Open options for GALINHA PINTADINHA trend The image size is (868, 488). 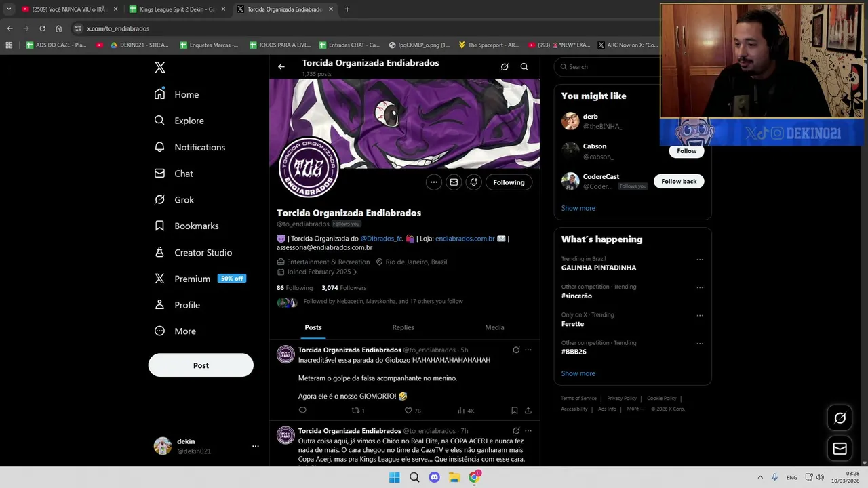(700, 260)
